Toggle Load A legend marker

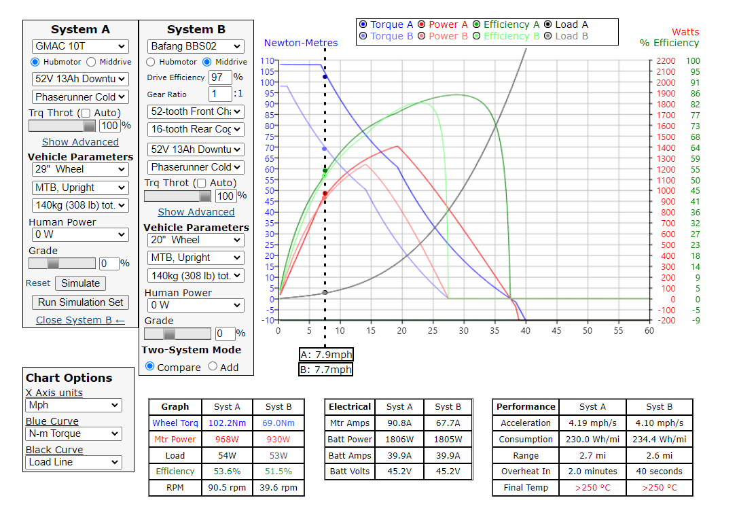[x=548, y=24]
